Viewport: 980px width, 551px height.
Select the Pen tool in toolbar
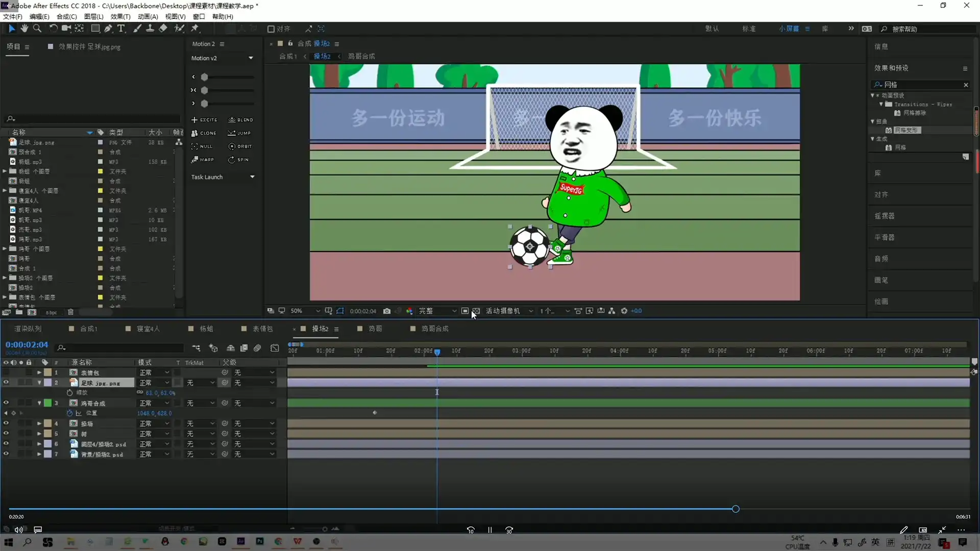(x=108, y=29)
